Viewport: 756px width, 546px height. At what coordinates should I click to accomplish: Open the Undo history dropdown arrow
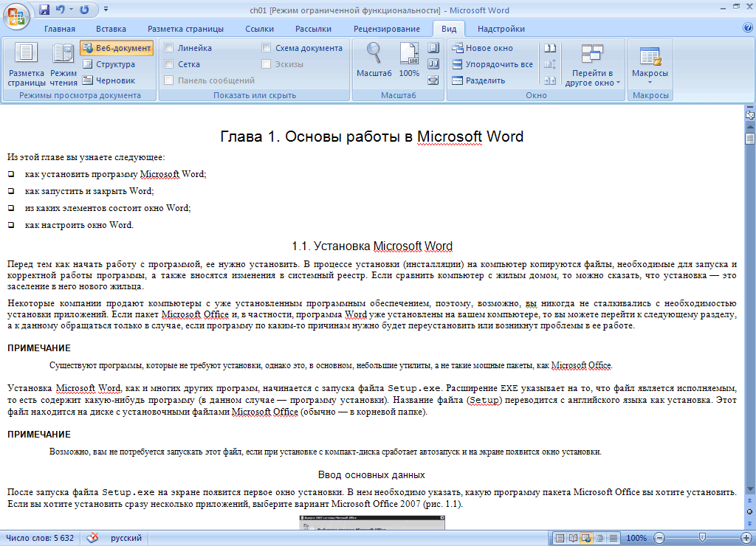point(71,10)
